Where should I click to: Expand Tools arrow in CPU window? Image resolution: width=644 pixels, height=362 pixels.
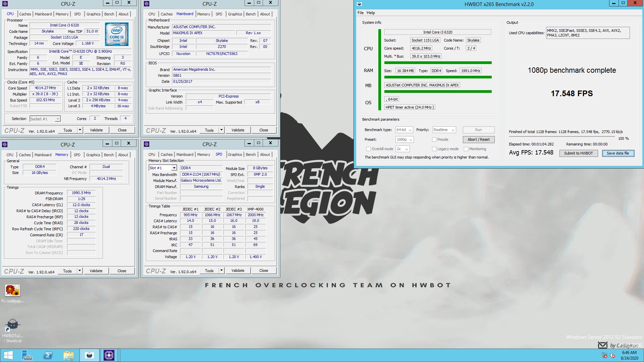pos(80,130)
